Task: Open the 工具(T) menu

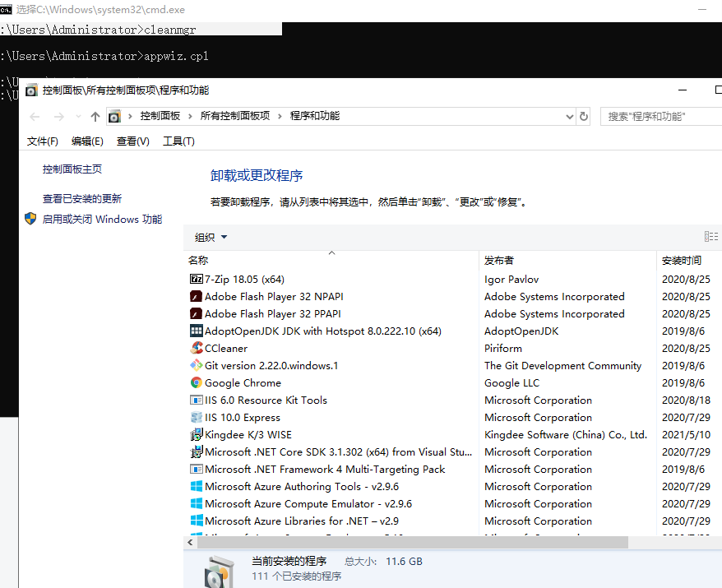Action: [178, 141]
